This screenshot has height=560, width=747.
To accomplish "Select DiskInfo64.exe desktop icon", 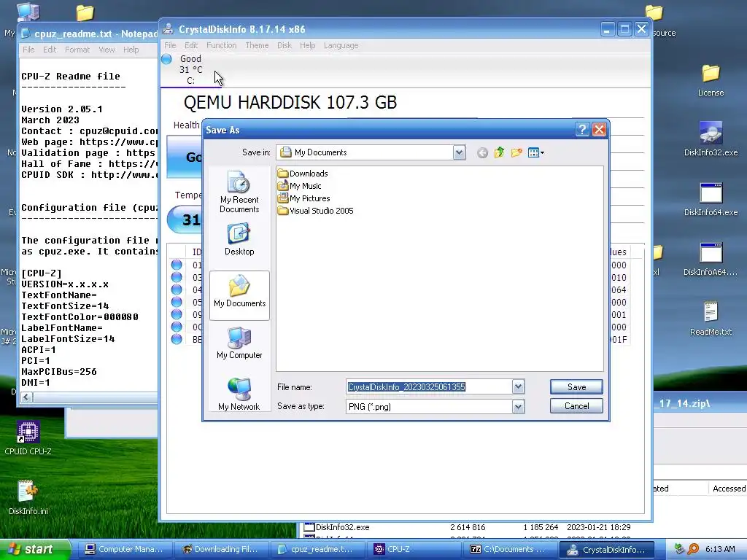I will (711, 199).
